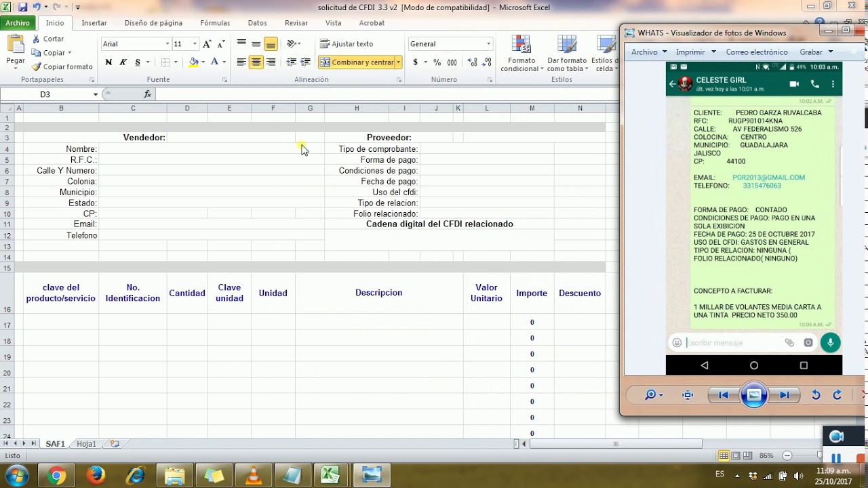Click Excel icon in Windows taskbar
The height and width of the screenshot is (488, 868).
[332, 474]
